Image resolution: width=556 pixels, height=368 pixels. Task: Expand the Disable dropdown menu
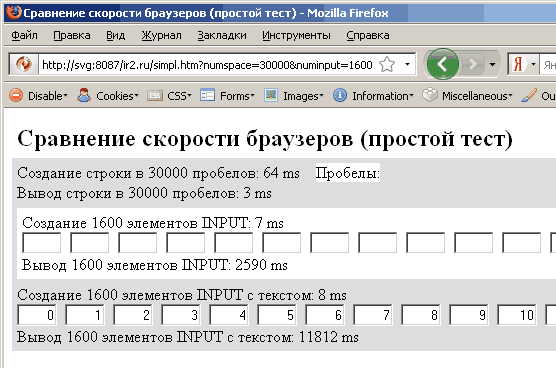65,96
